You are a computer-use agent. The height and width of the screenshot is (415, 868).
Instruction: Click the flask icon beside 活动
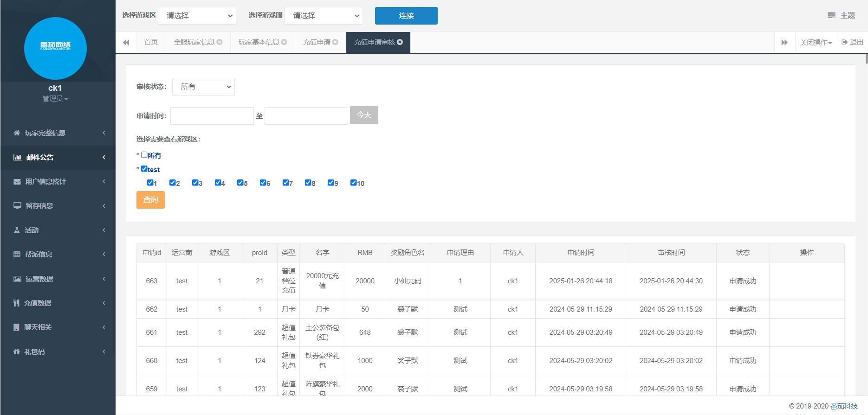(17, 230)
